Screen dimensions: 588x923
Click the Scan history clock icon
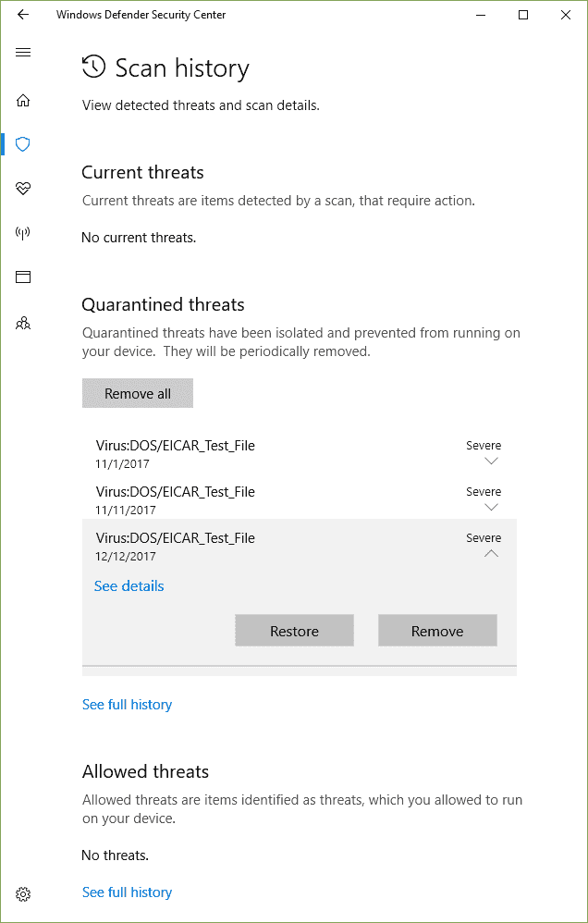click(x=94, y=67)
